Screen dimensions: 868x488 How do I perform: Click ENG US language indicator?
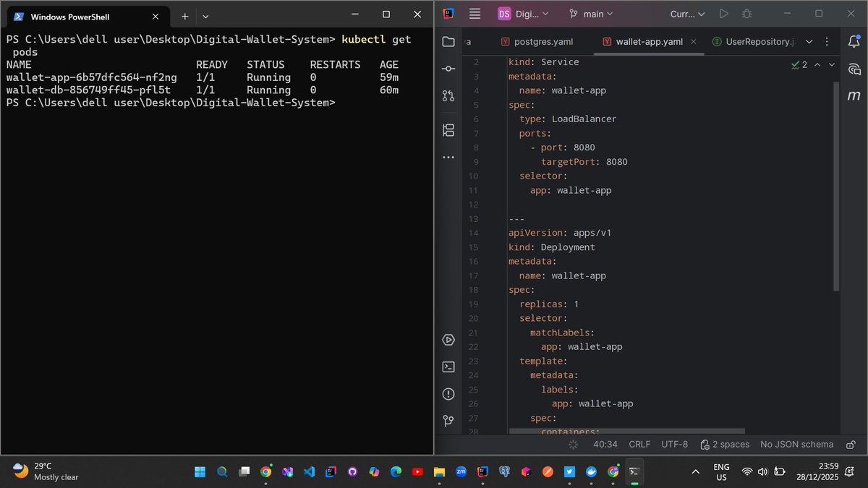pos(721,471)
